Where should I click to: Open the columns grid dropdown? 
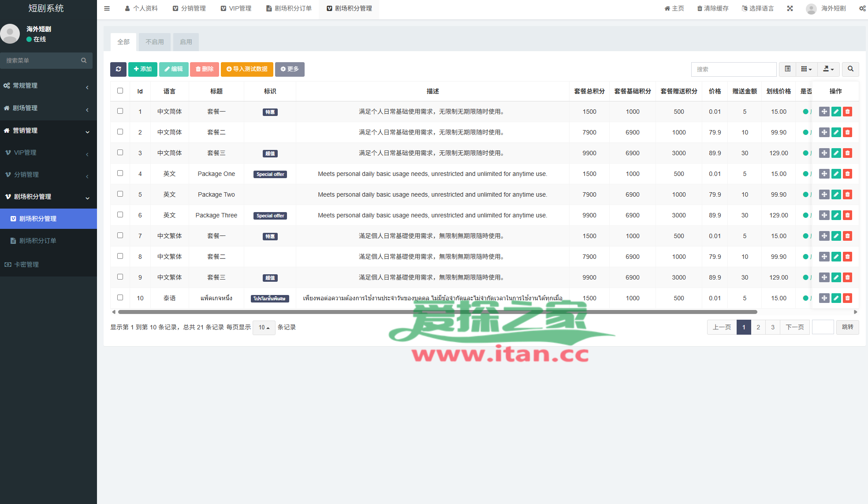point(806,69)
